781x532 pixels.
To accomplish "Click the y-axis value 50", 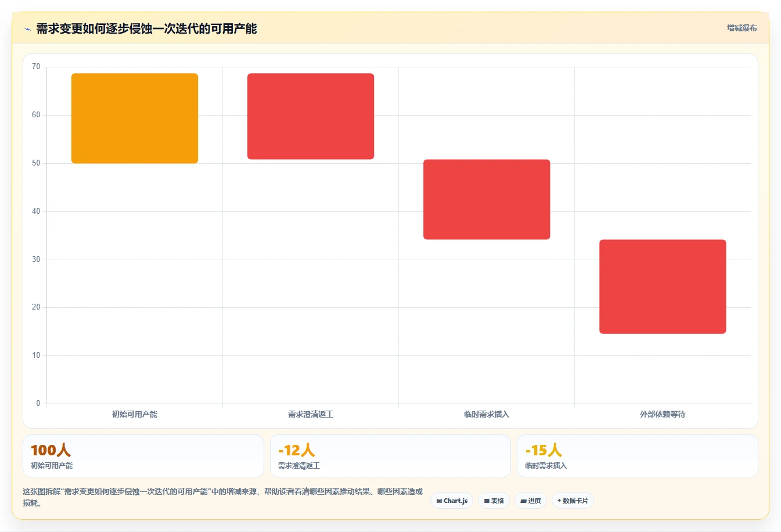I will (x=36, y=163).
